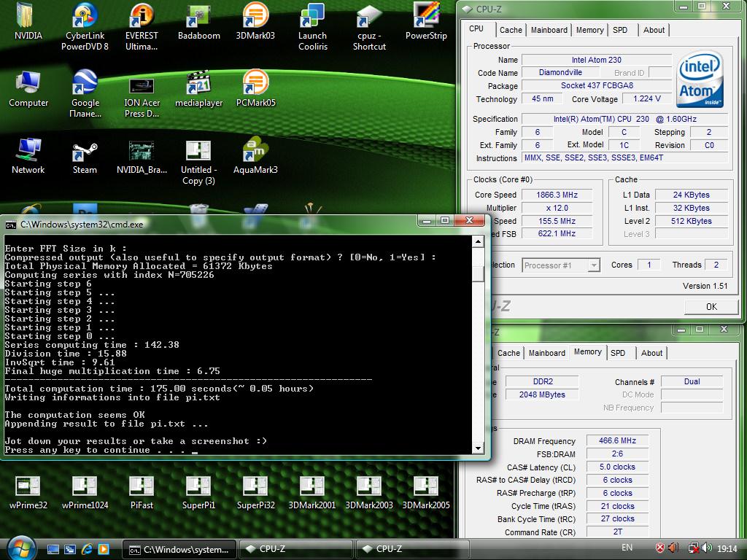This screenshot has width=747, height=560.
Task: Open About tab in top CPU-Z window
Action: [x=654, y=30]
